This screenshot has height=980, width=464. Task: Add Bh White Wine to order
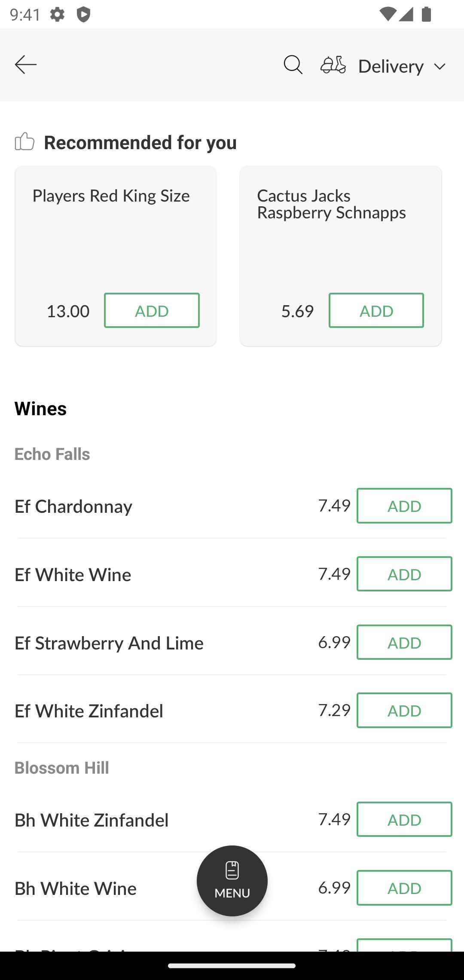(x=404, y=888)
